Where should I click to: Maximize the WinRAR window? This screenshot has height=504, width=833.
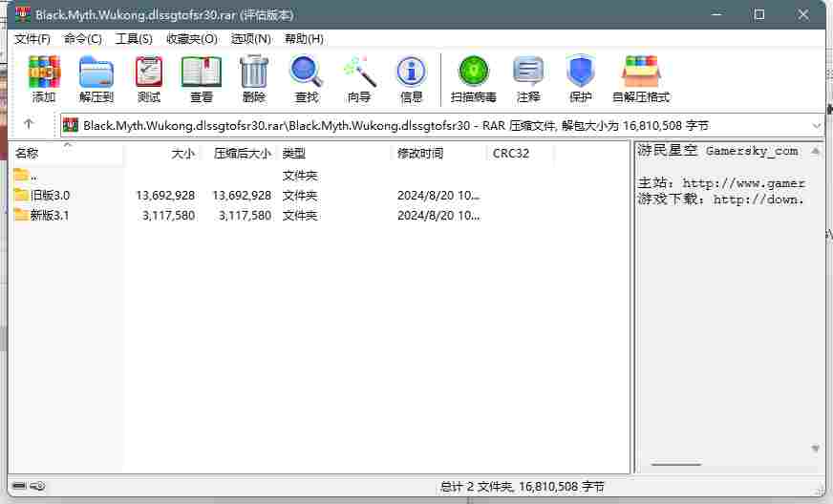(x=759, y=14)
